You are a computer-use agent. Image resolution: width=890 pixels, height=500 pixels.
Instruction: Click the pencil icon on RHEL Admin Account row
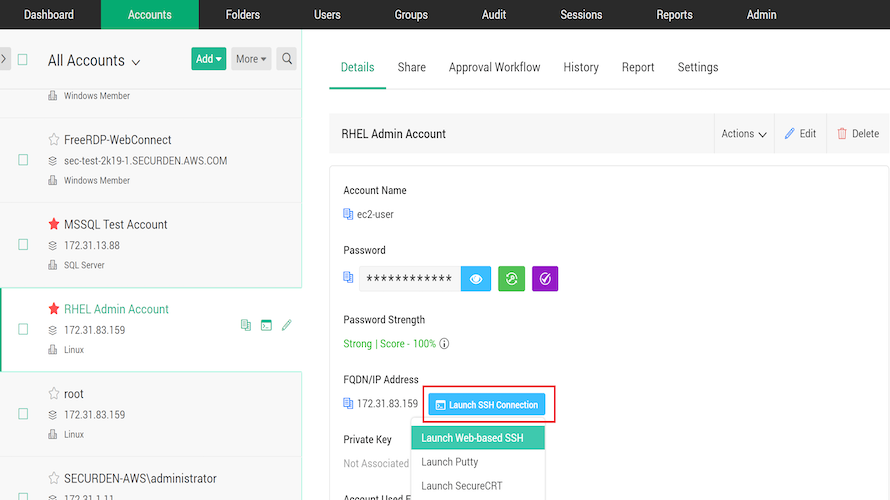pyautogui.click(x=287, y=325)
